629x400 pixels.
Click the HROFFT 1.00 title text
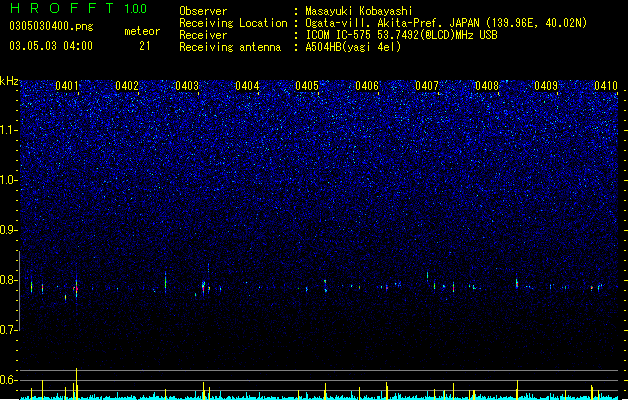(x=79, y=8)
